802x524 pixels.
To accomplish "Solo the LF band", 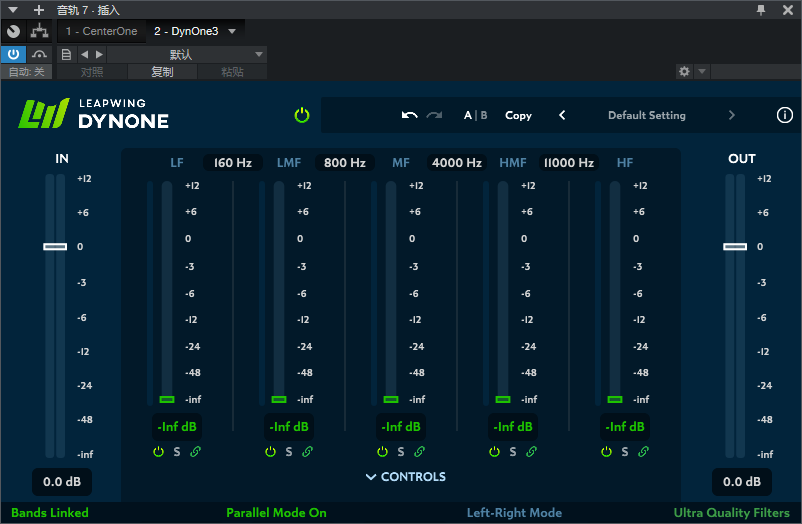I will coord(177,451).
